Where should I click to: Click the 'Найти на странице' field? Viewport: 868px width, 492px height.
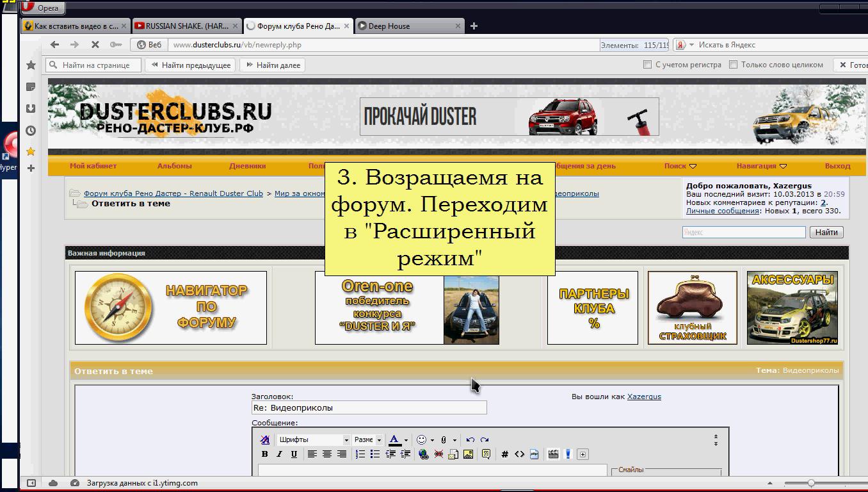[93, 65]
